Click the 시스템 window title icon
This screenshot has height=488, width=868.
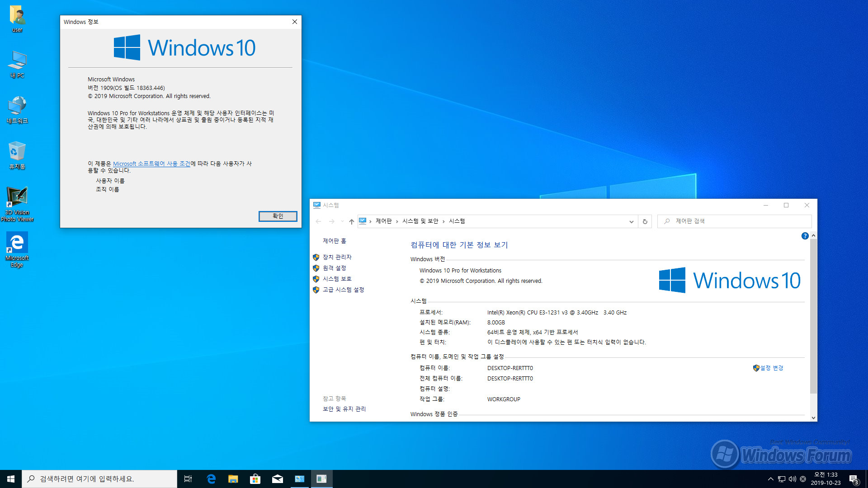pos(317,205)
